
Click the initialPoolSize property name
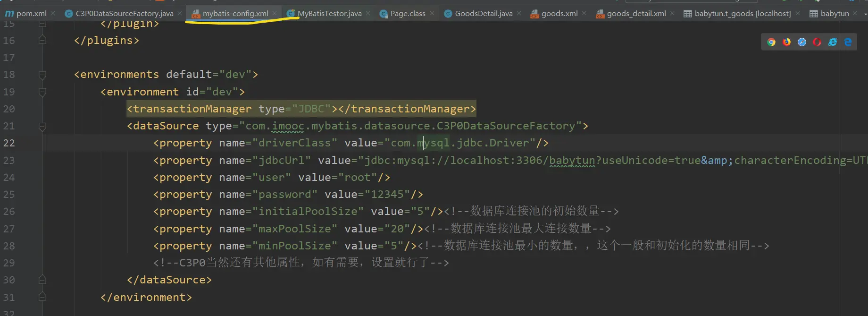coord(308,212)
